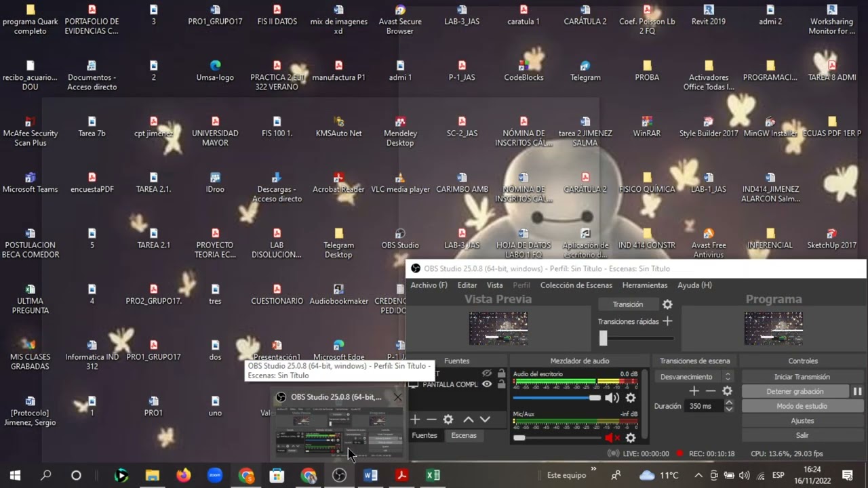Image resolution: width=868 pixels, height=488 pixels.
Task: Add a new source with the plus icon
Action: point(415,420)
